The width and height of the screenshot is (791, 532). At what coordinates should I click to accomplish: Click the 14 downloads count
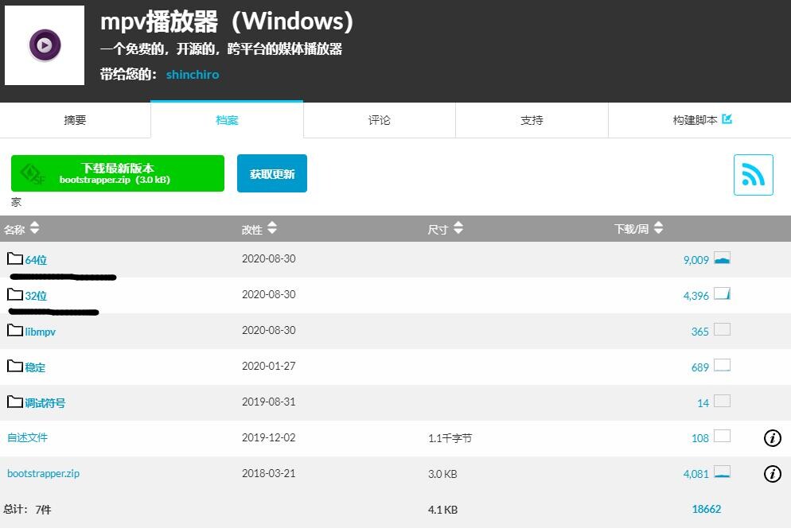[x=703, y=403]
